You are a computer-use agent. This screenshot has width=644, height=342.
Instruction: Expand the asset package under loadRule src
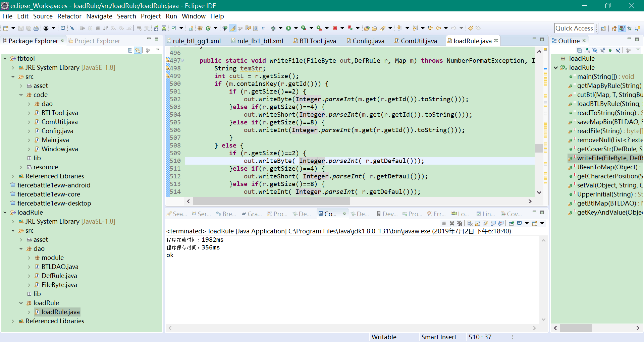[x=21, y=239]
